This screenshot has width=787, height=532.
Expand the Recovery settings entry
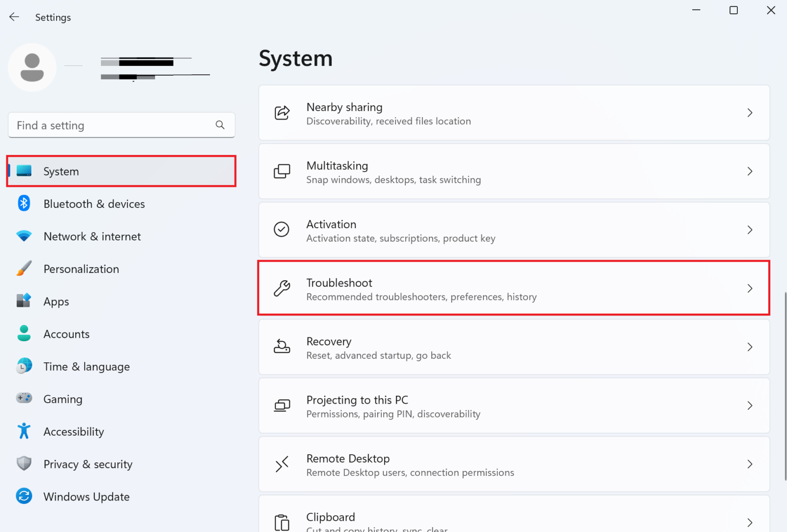click(x=514, y=347)
